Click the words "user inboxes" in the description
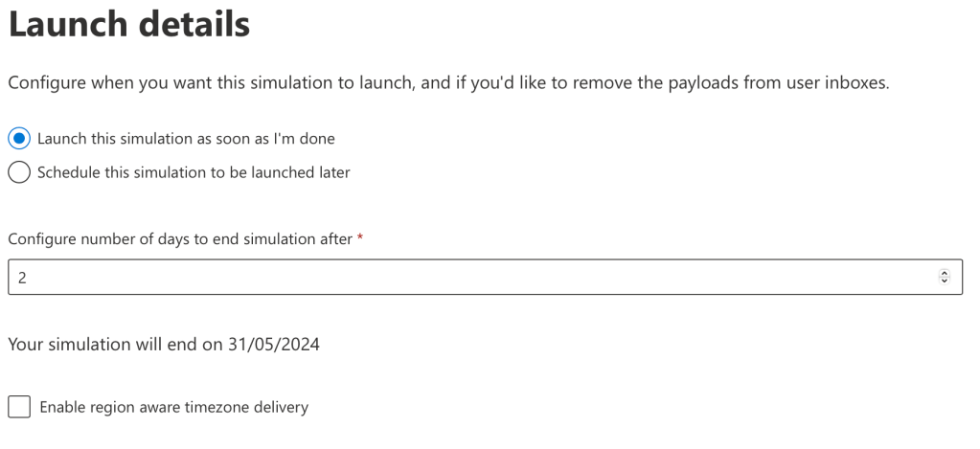This screenshot has height=449, width=980. tap(840, 83)
